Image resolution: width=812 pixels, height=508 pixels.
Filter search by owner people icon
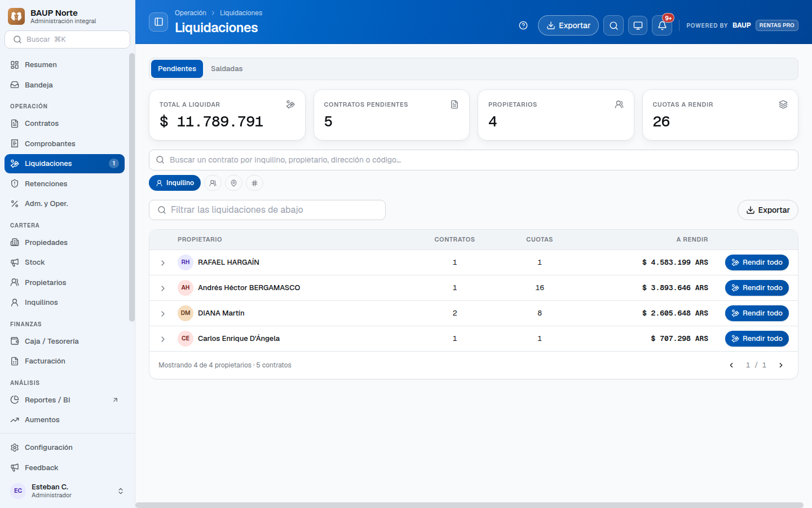click(213, 183)
